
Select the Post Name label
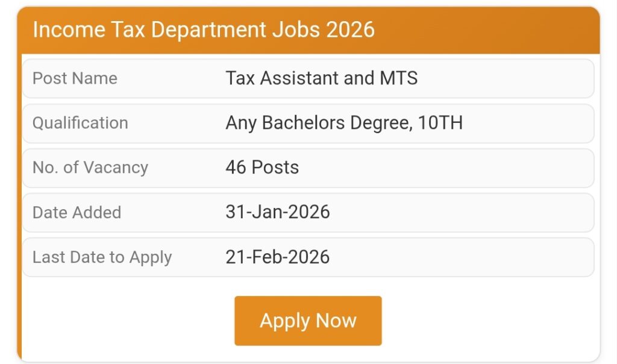pos(75,78)
